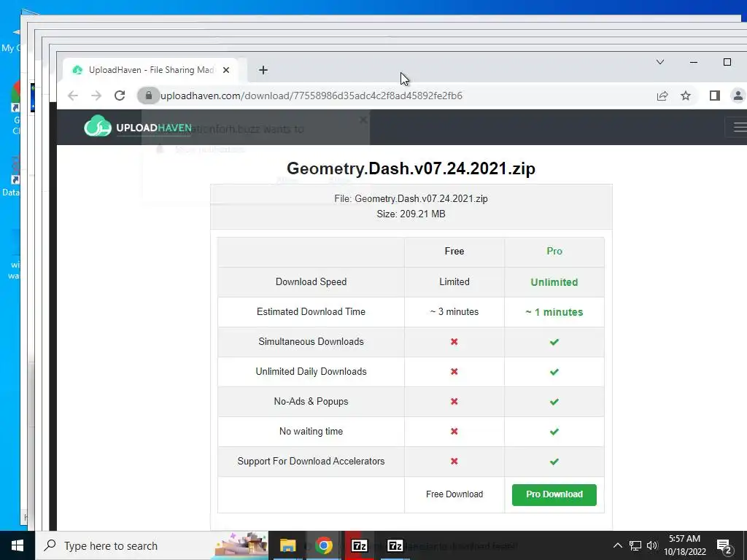Click the volume speaker tray icon
The width and height of the screenshot is (747, 560).
[x=652, y=545]
